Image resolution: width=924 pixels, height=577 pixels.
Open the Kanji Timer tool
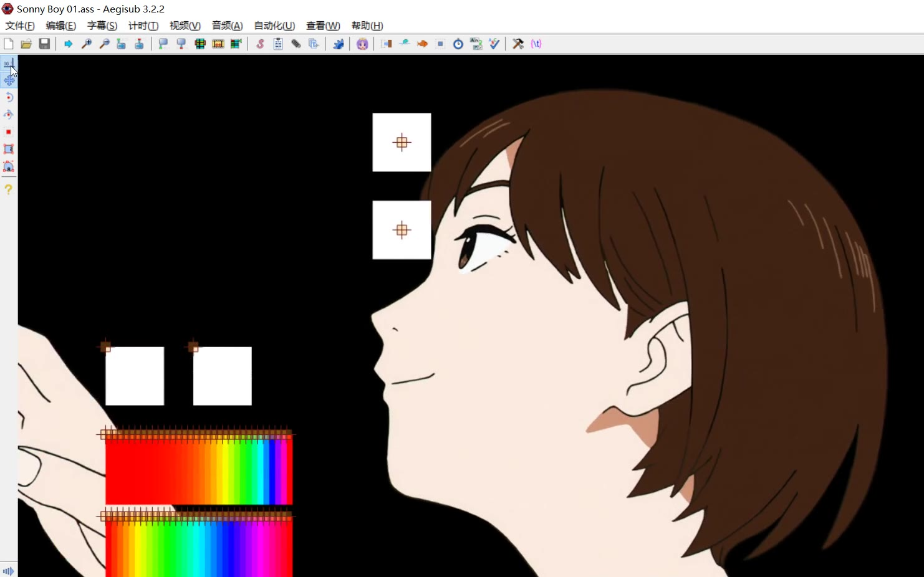[476, 44]
